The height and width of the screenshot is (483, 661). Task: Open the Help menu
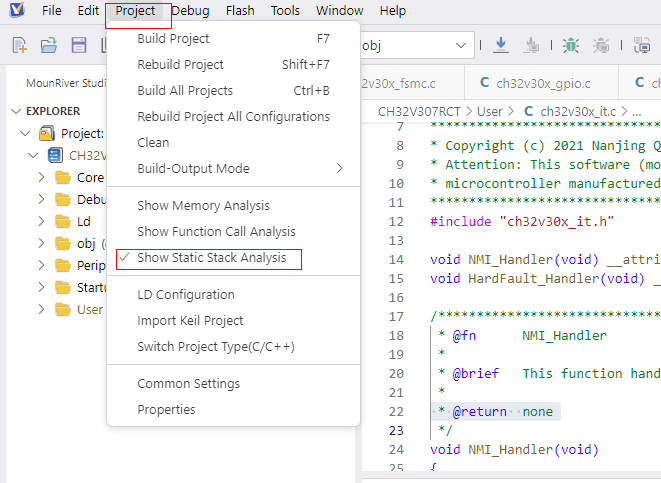pos(392,11)
